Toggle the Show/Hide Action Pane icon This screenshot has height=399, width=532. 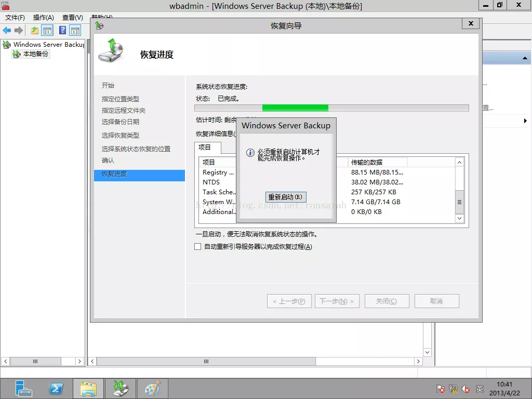[x=75, y=31]
